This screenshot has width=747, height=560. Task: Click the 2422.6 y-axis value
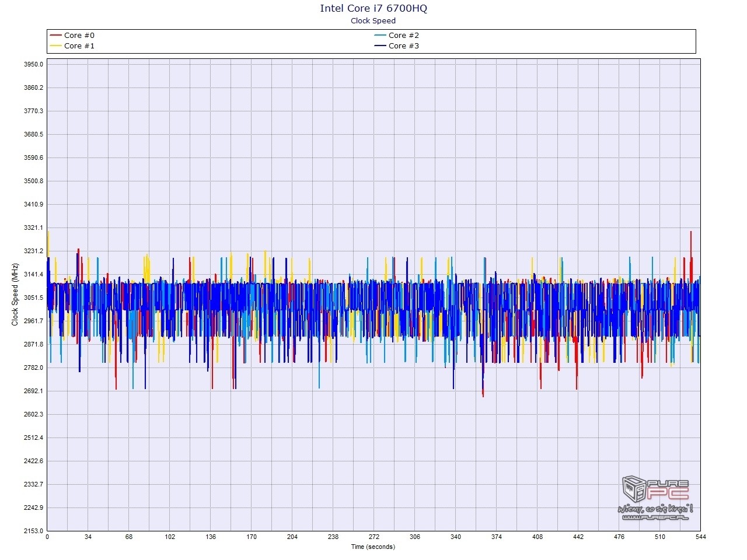click(34, 461)
